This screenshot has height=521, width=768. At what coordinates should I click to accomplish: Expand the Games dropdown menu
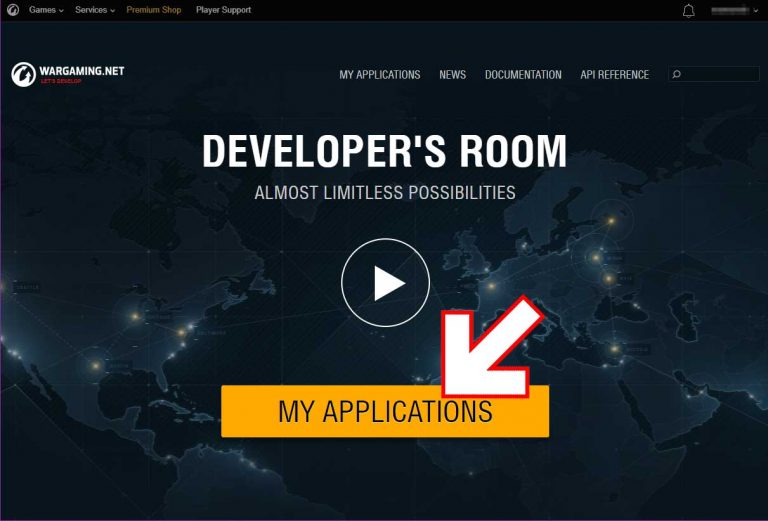point(46,10)
